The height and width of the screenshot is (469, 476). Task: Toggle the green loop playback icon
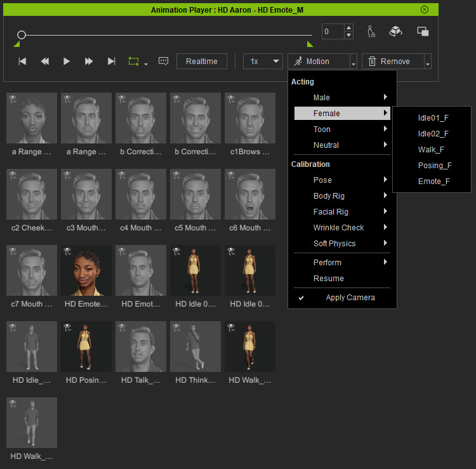coord(133,62)
